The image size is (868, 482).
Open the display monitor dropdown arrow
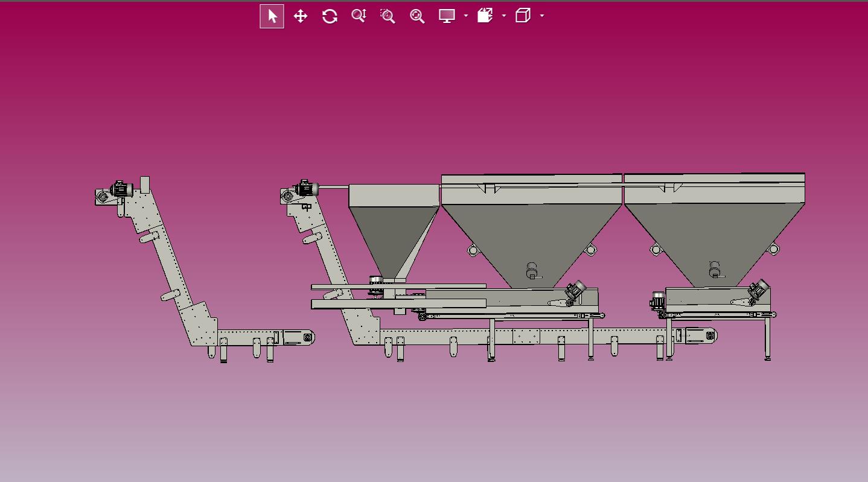click(x=466, y=16)
